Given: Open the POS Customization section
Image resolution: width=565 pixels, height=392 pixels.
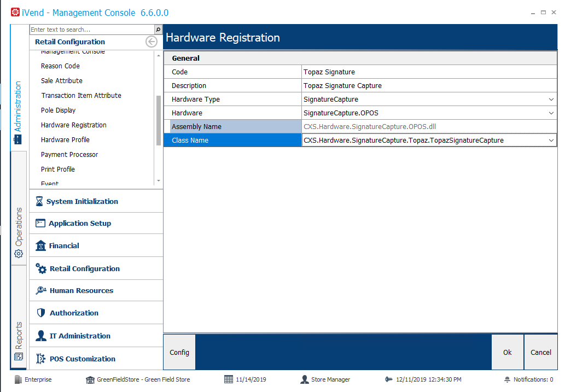Looking at the screenshot, I should click(96, 359).
